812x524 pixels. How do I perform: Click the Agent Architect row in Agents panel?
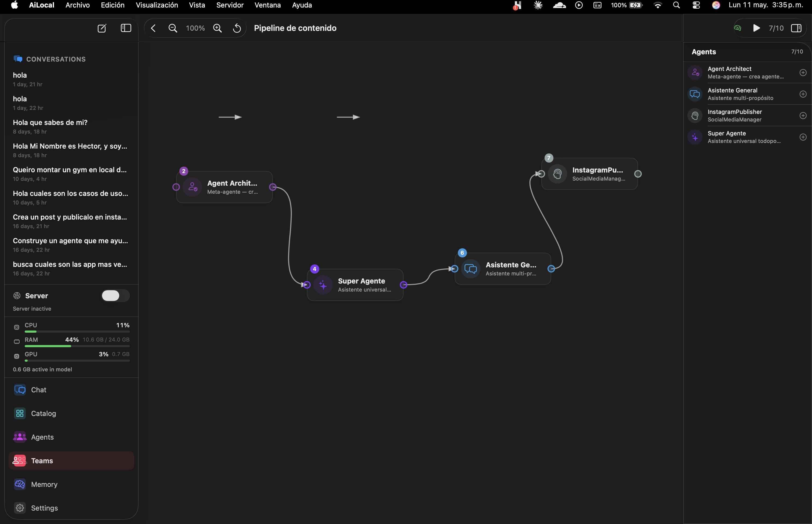coord(747,73)
